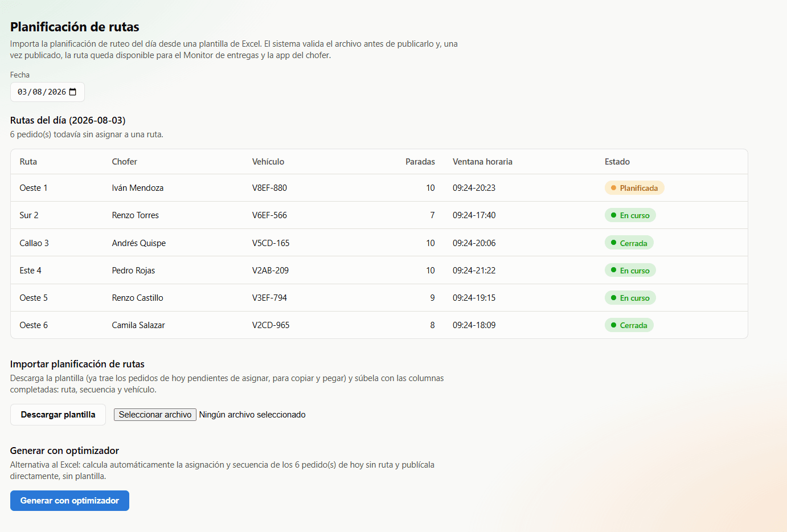787x532 pixels.
Task: Click the Importar planificación de rutas heading
Action: coord(77,364)
